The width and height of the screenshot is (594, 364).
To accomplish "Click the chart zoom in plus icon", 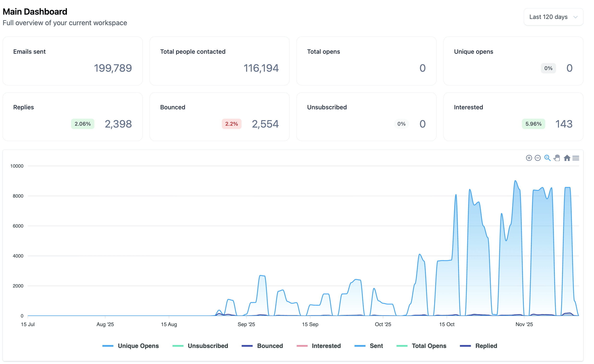I will click(529, 158).
